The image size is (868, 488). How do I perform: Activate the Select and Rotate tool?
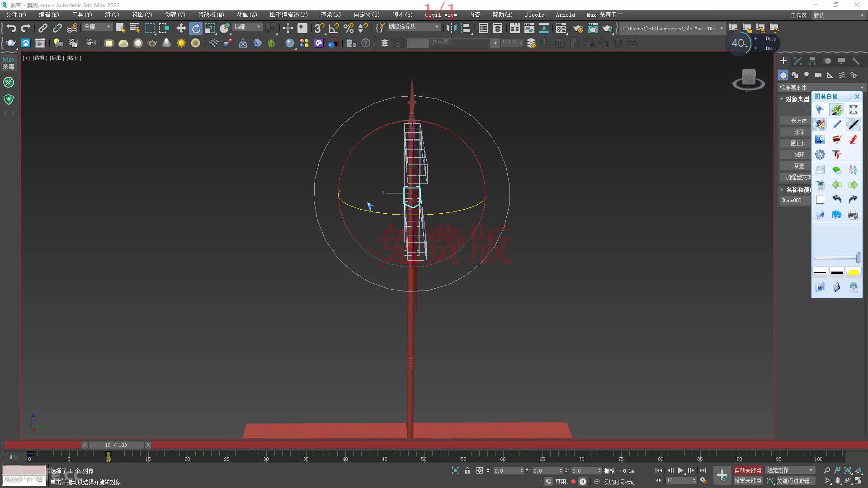click(196, 28)
